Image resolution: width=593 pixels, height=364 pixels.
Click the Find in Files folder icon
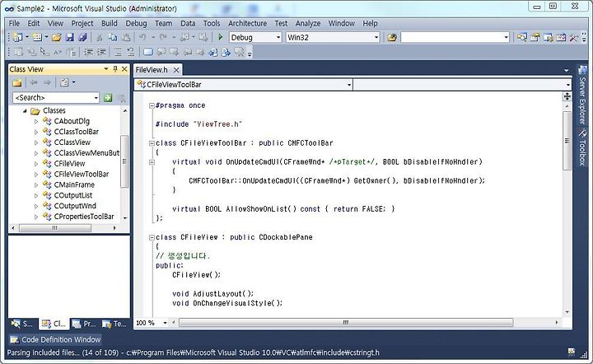click(392, 37)
